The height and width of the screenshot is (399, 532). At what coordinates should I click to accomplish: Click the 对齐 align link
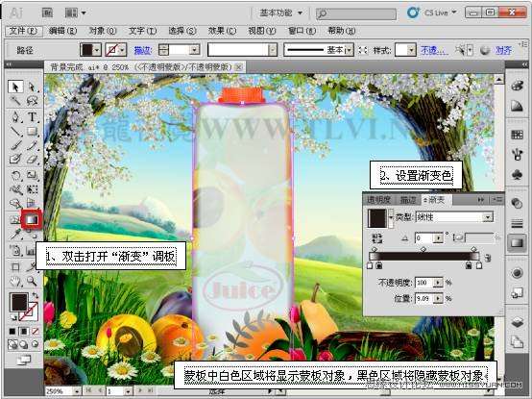pos(503,50)
